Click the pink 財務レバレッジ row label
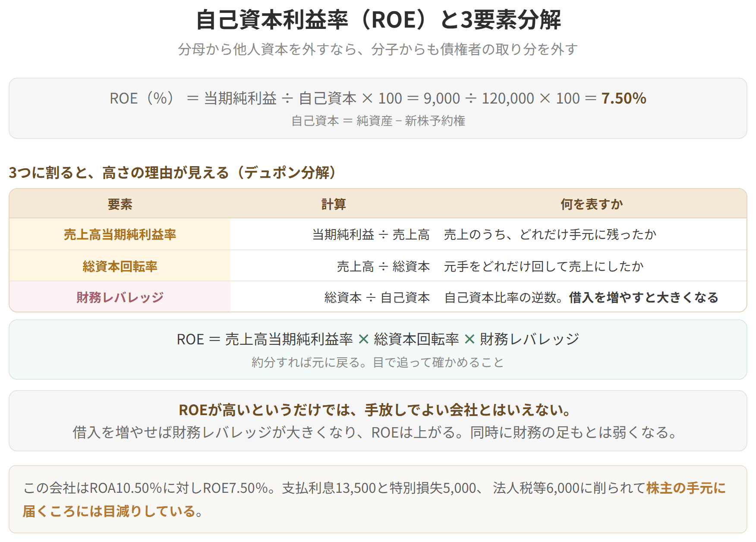 click(x=120, y=297)
